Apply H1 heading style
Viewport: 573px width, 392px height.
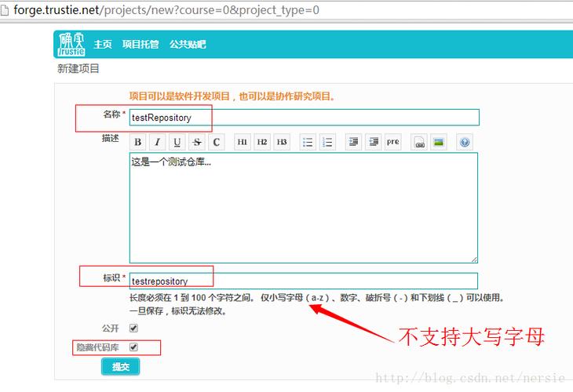243,142
